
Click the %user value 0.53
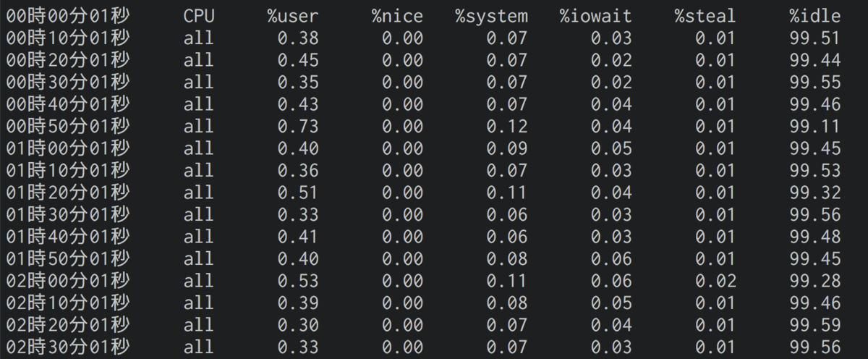pyautogui.click(x=298, y=282)
